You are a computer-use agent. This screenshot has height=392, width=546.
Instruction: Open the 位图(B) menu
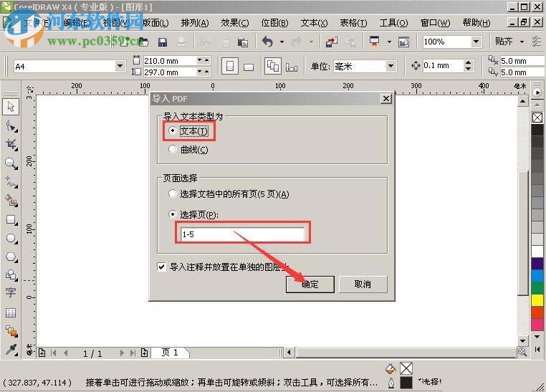(x=274, y=23)
